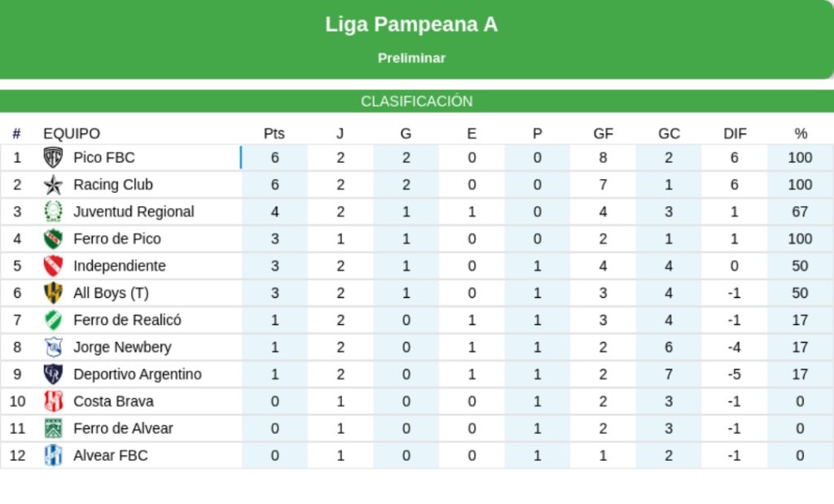Click the Liga Pampeana A title
Viewport: 834px width, 504px height.
tap(411, 24)
